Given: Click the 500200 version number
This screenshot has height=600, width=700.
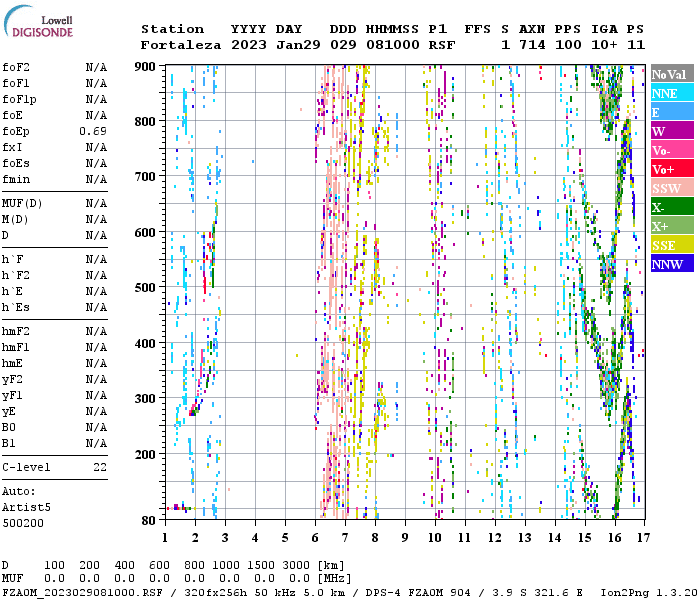Looking at the screenshot, I should [23, 523].
